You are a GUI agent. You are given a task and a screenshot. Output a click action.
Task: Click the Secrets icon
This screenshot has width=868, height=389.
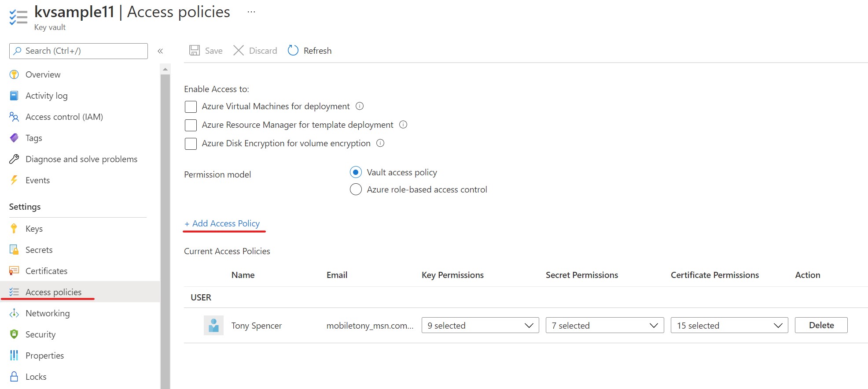14,250
